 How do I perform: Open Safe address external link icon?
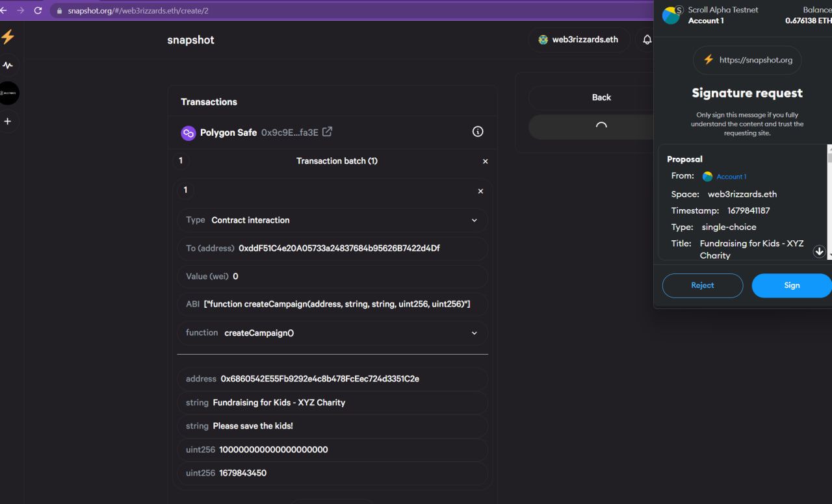(328, 132)
